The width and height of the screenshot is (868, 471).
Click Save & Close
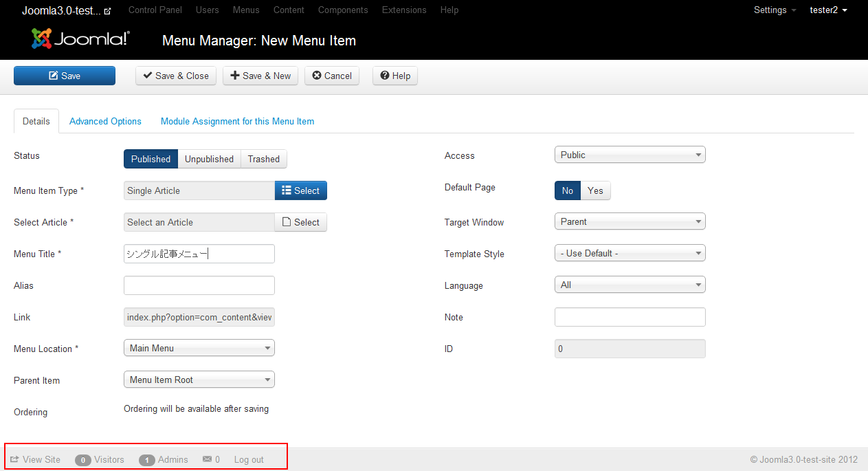click(x=176, y=76)
